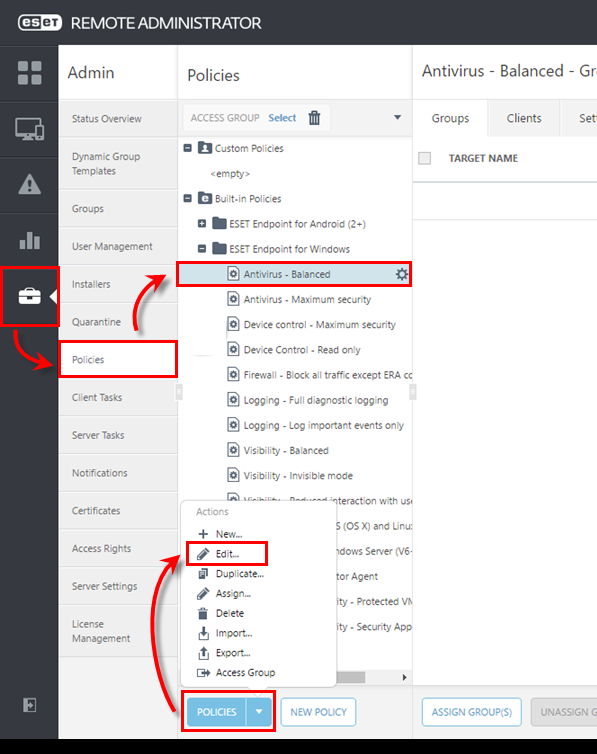
Task: Open Quarantine in Admin menu
Action: (118, 322)
